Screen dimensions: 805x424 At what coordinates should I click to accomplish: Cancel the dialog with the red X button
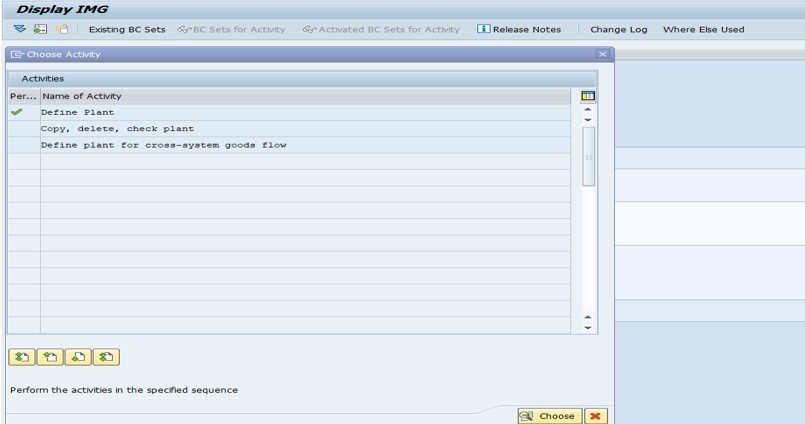click(596, 416)
